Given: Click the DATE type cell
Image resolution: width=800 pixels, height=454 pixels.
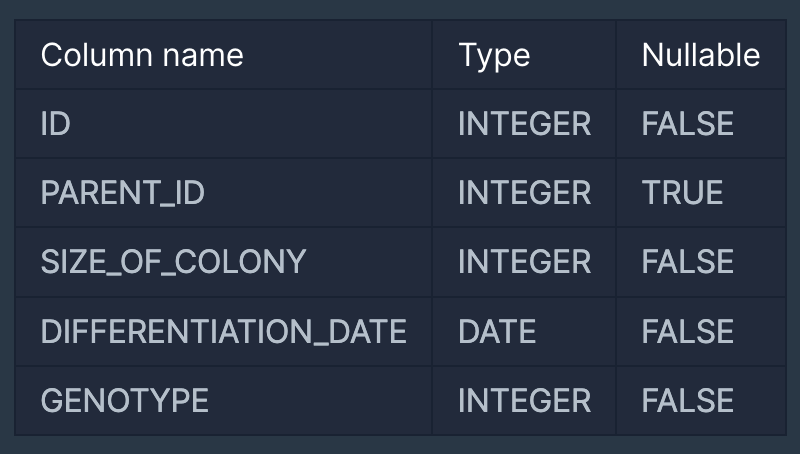Looking at the screenshot, I should click(x=497, y=331).
